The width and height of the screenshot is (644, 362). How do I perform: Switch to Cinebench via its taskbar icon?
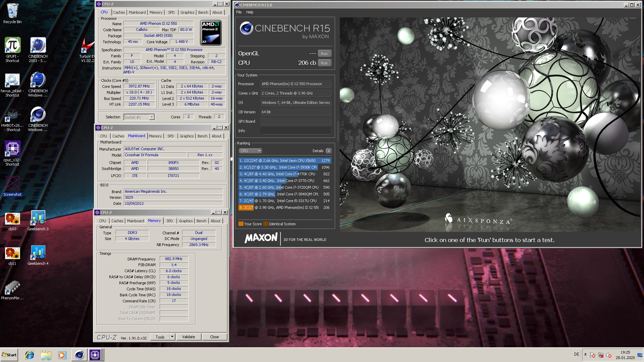[79, 355]
